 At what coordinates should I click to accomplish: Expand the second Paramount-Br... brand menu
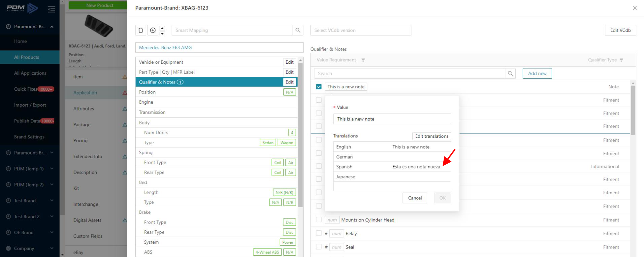52,153
